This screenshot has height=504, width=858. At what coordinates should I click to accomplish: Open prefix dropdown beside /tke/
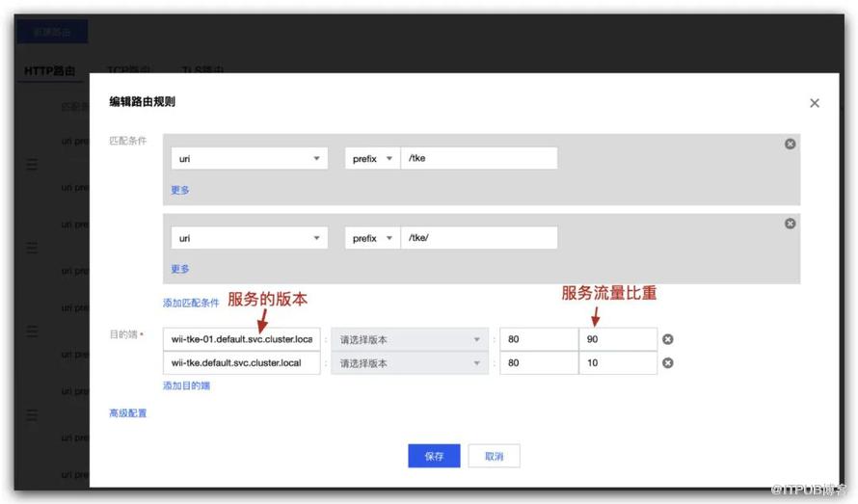click(373, 238)
